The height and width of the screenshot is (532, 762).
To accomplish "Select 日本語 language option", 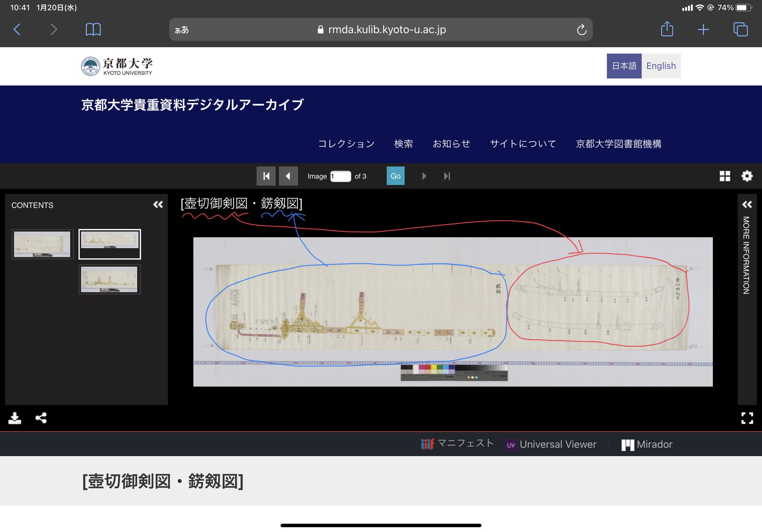I will [x=624, y=66].
